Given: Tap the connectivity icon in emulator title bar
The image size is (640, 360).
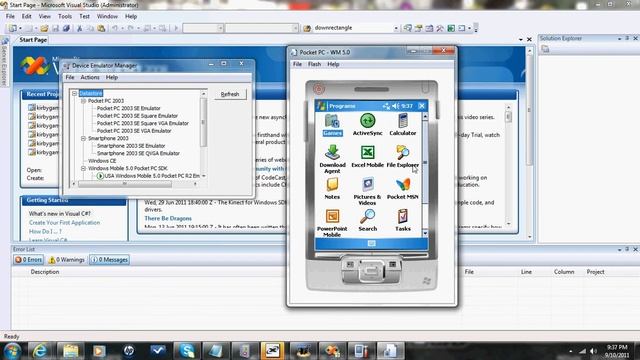Looking at the screenshot, I should (386, 106).
